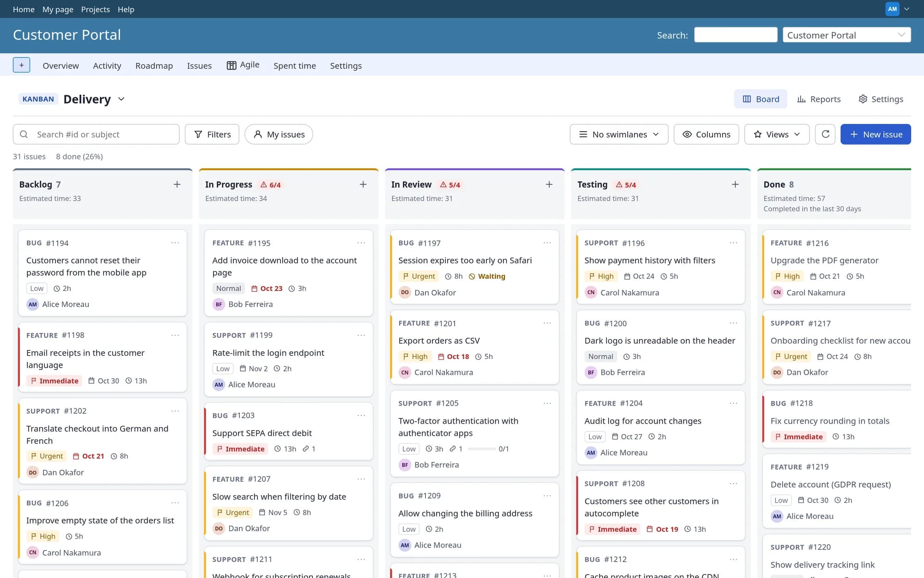Open three-dot menu on card #1195
This screenshot has height=578, width=924.
pyautogui.click(x=361, y=243)
